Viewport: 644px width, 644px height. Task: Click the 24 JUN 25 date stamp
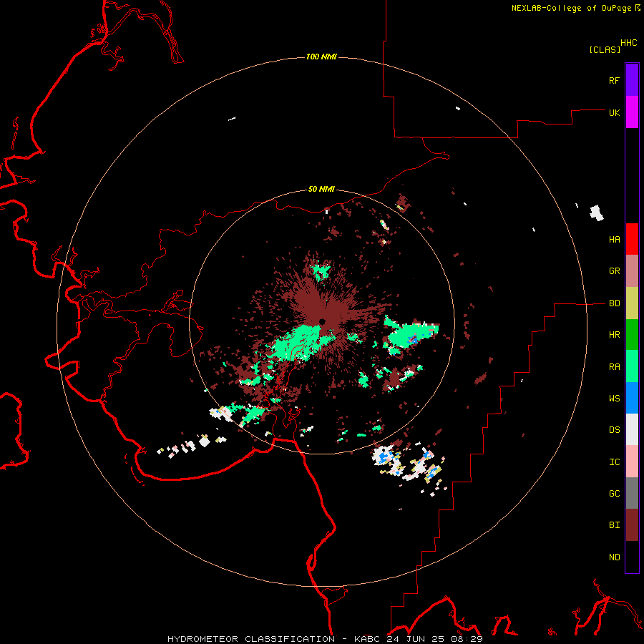pyautogui.click(x=417, y=639)
